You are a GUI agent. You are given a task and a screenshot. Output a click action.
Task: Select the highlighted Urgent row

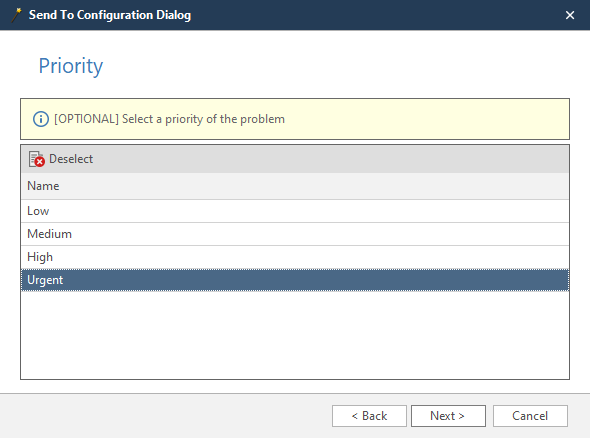[295, 280]
